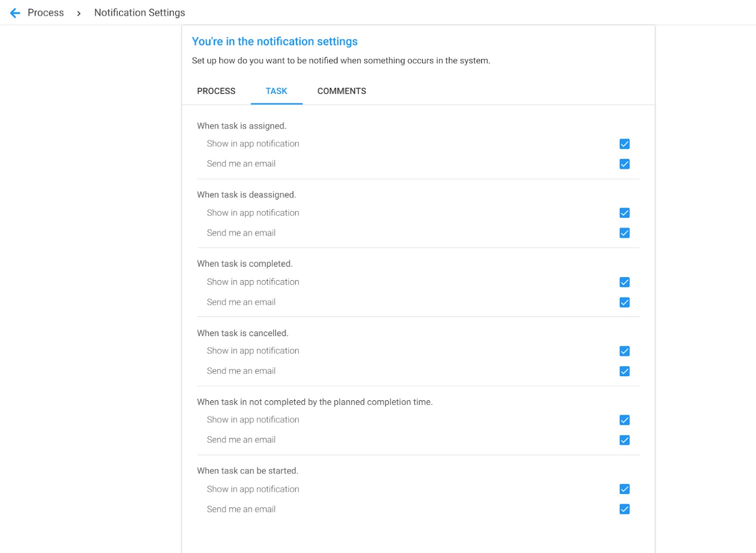Click the breadcrumb chevron separator

(x=79, y=13)
